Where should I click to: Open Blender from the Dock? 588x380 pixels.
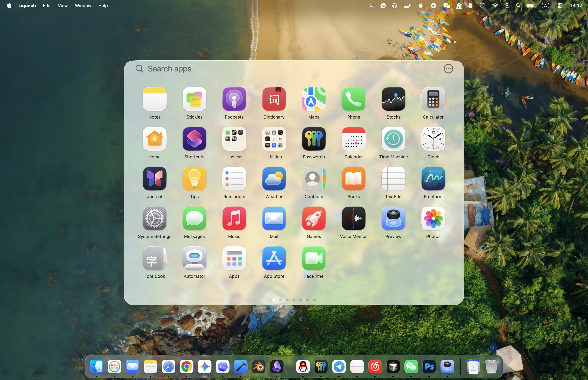[x=259, y=366]
